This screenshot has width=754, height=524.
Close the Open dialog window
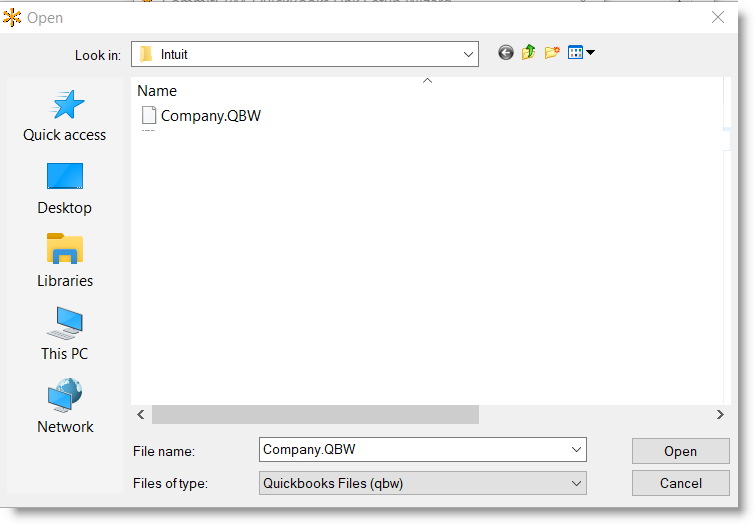(x=717, y=17)
